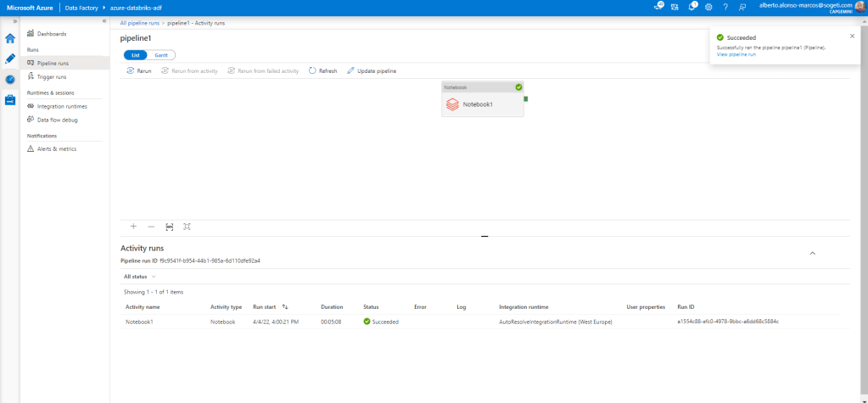Open the All status filter dropdown
The width and height of the screenshot is (868, 403).
tap(140, 277)
